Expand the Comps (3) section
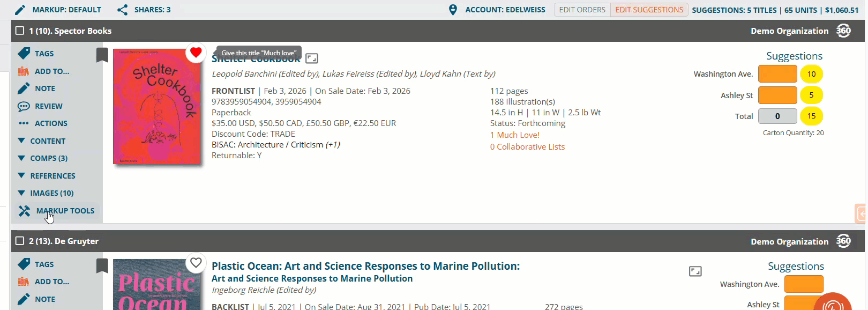The width and height of the screenshot is (868, 310). coord(42,158)
